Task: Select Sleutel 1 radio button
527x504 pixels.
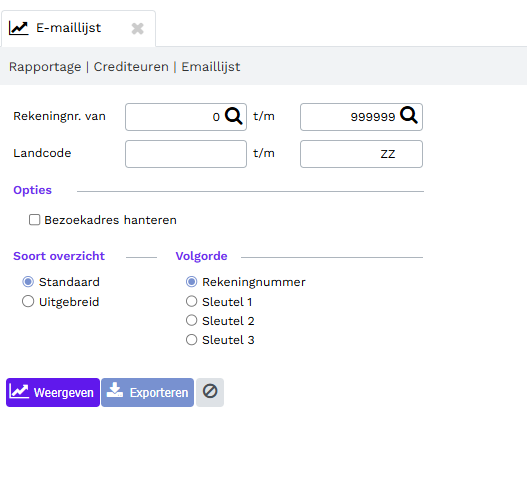Action: point(192,301)
